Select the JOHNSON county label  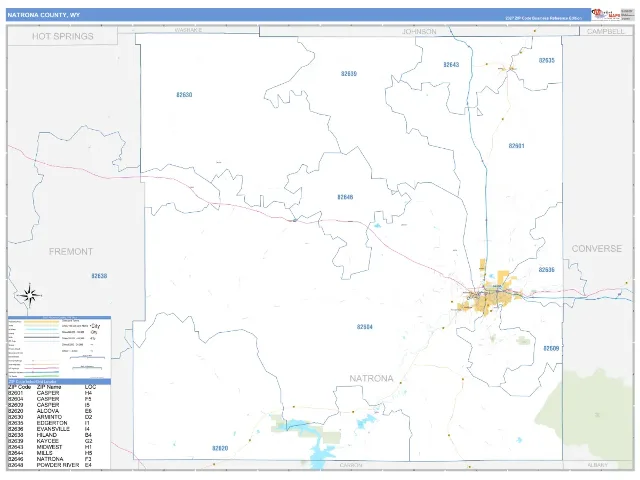point(419,31)
